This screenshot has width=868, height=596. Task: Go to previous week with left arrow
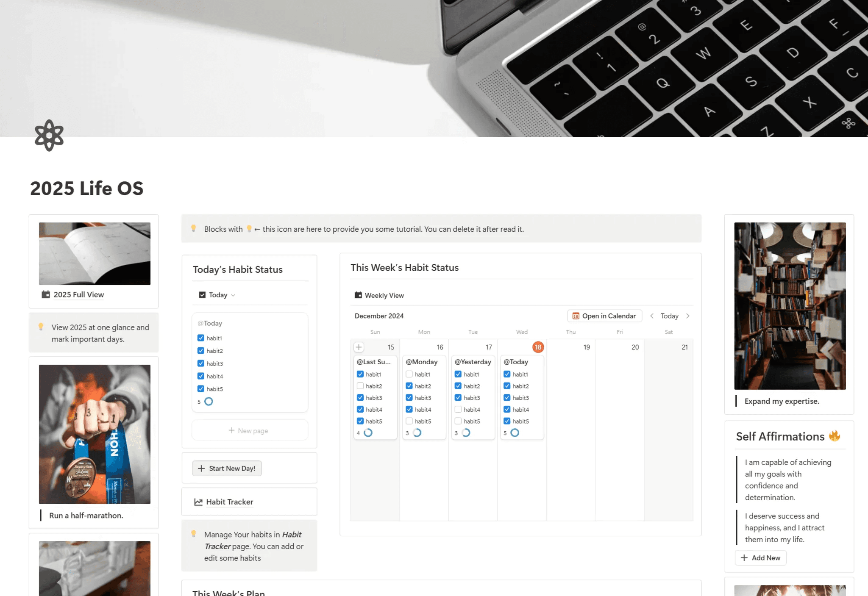652,316
